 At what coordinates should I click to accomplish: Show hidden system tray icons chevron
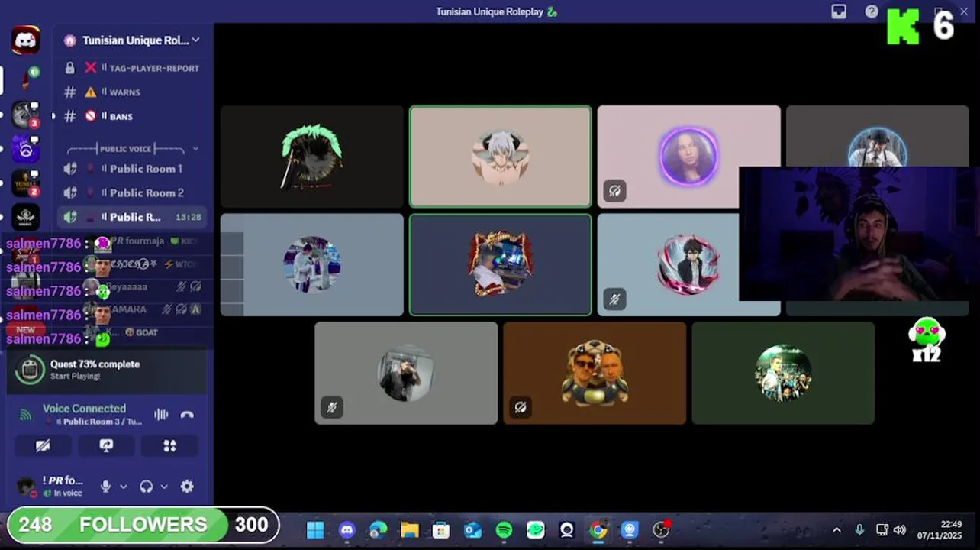pos(837,530)
